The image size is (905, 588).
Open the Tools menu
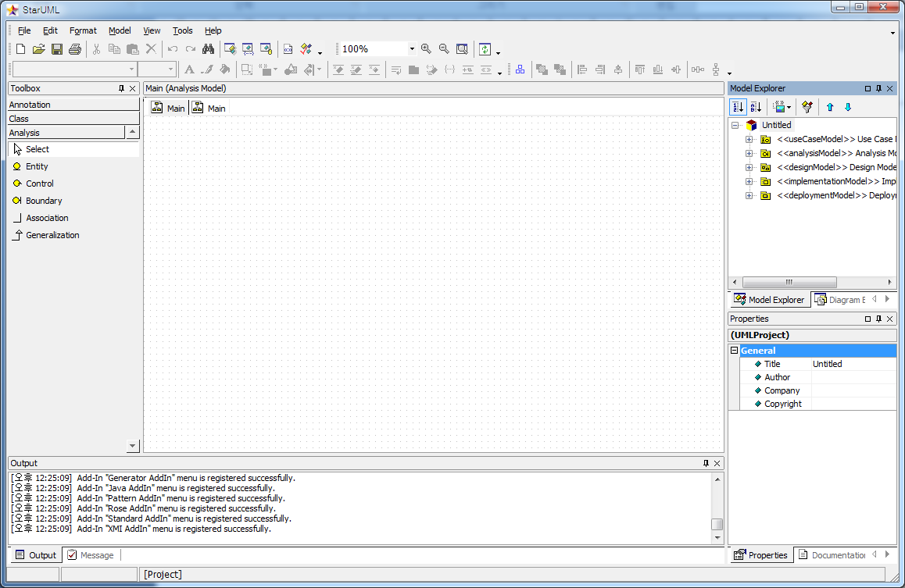click(182, 30)
